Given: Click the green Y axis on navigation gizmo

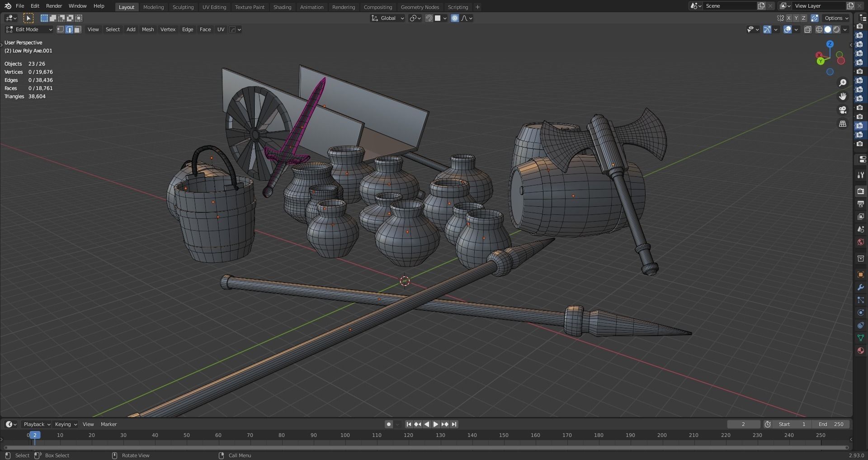Looking at the screenshot, I should pos(821,61).
